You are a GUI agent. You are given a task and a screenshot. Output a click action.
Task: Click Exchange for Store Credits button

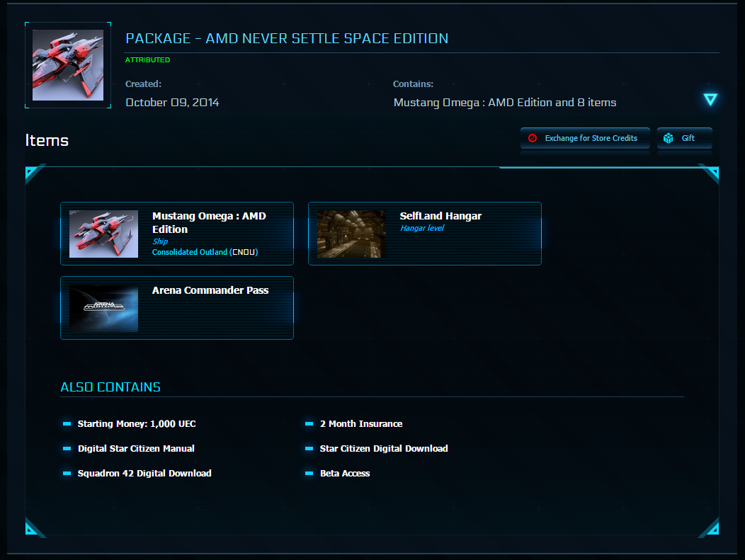tap(585, 138)
